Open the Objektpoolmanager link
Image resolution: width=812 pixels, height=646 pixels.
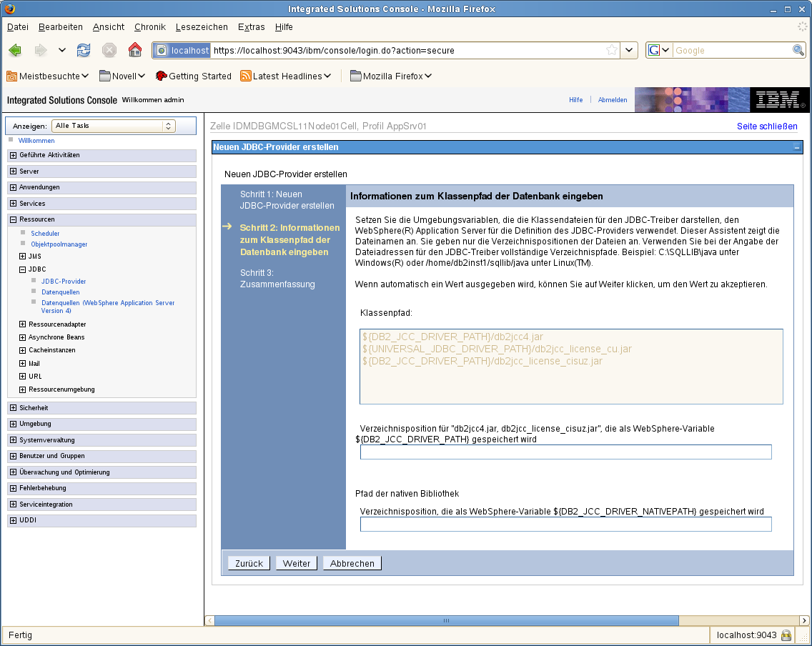click(59, 244)
